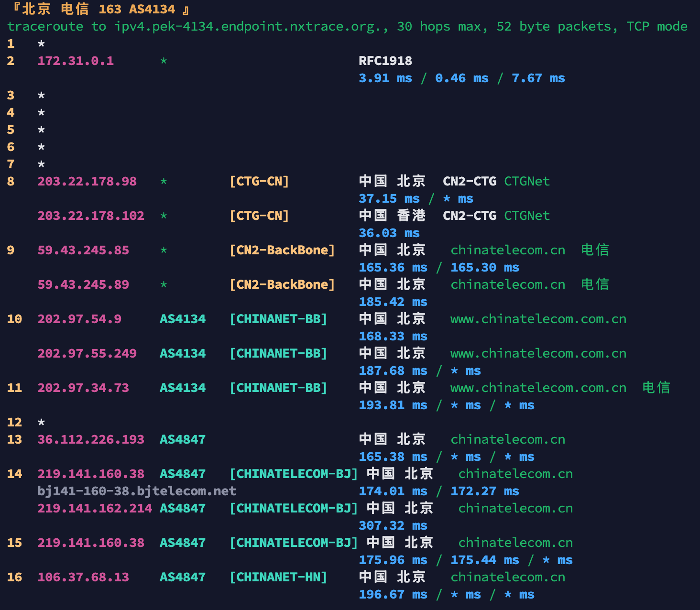Click IP address 202.97.54.9

tap(79, 319)
